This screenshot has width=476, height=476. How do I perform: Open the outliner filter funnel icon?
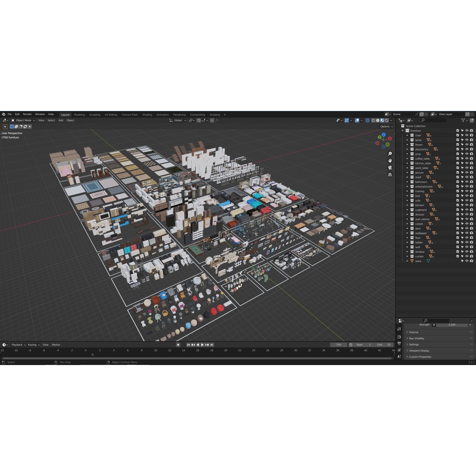click(x=463, y=120)
